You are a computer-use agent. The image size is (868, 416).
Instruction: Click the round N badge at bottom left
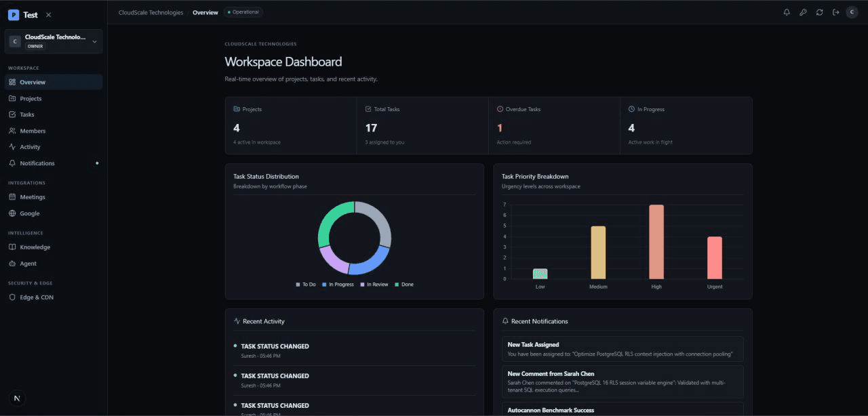(x=17, y=398)
